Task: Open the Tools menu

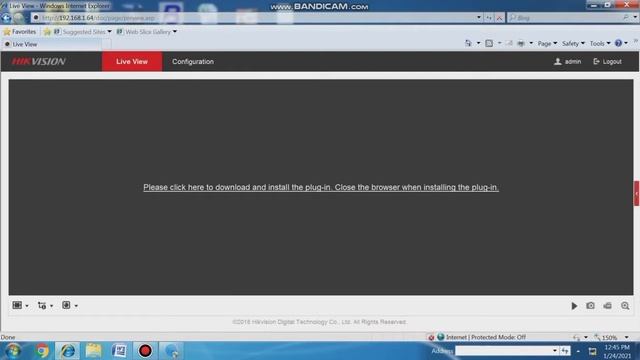Action: (600, 43)
